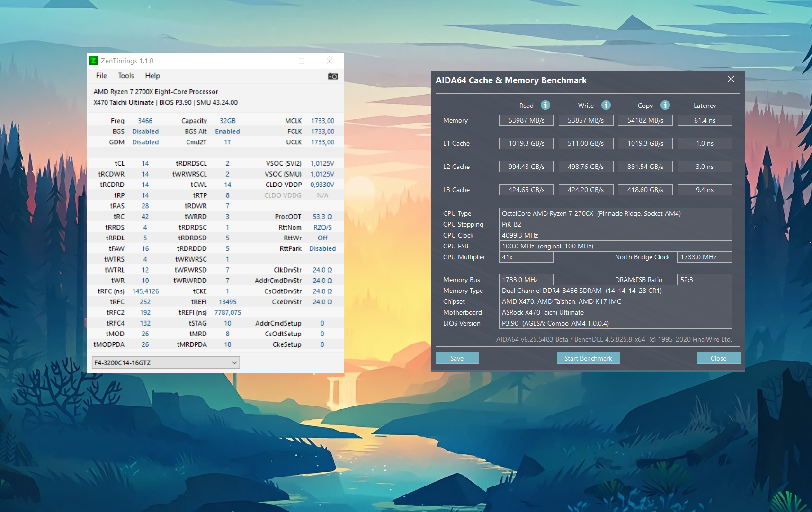Click the ProcODT value 53.3 Ω
Screen dimensions: 812x512
322,217
